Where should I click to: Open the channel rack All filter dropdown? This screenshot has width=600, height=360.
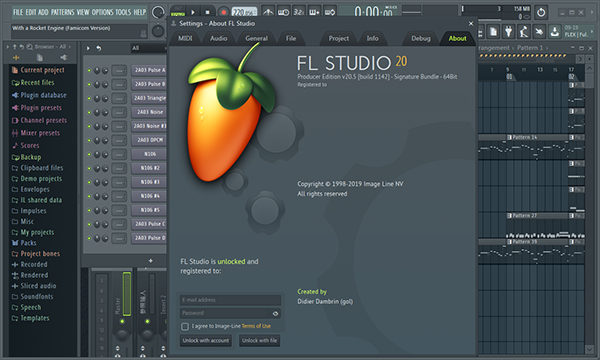tap(148, 48)
